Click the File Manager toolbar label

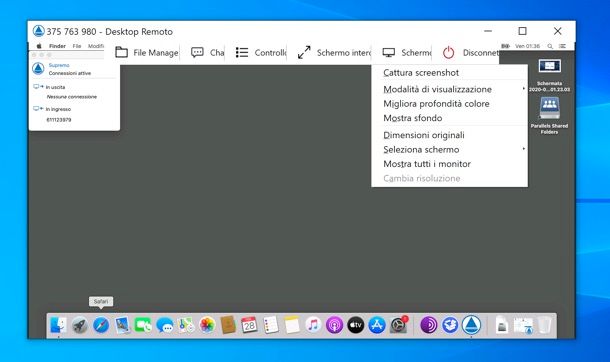pos(156,52)
